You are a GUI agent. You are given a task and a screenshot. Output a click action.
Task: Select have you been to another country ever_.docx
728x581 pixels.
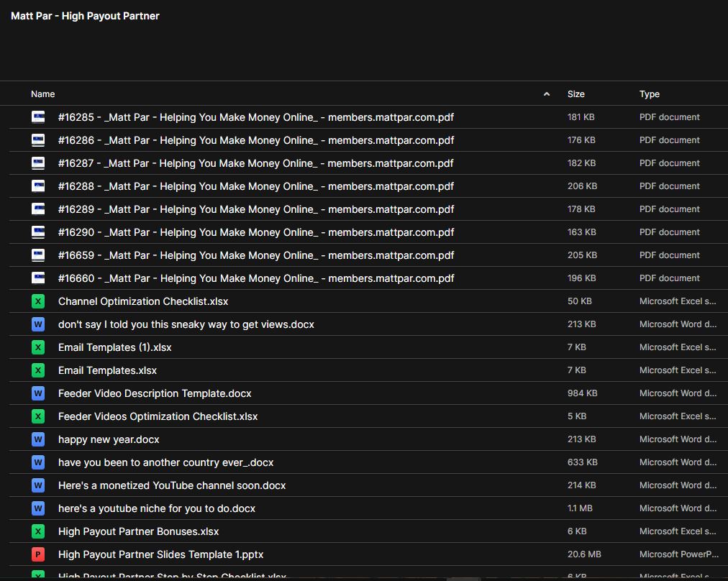pos(165,462)
